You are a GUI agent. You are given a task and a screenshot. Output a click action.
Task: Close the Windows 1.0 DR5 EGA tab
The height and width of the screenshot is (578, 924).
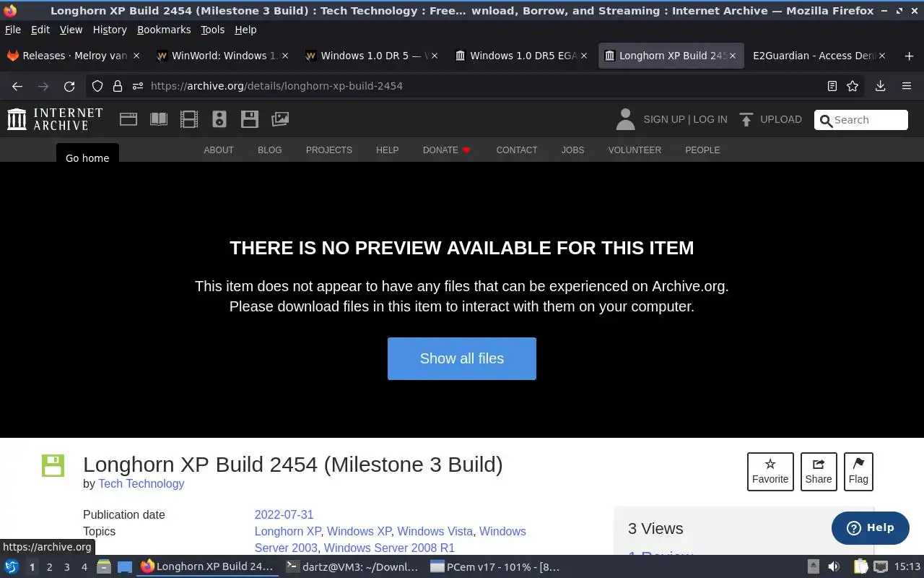(584, 56)
